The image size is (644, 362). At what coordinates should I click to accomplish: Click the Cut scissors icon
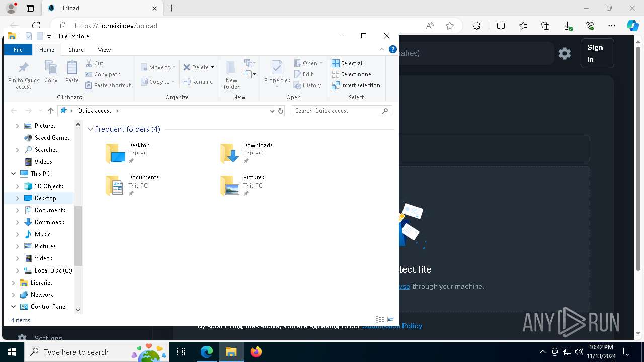point(89,63)
